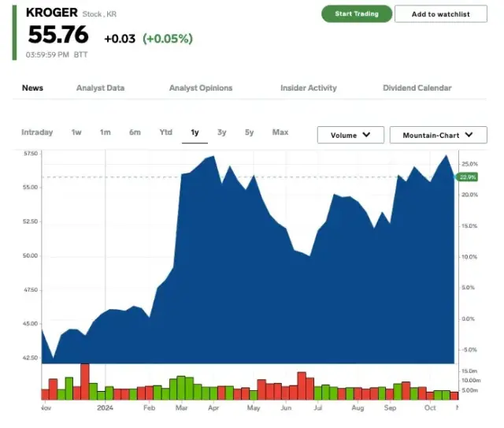
Task: Select the Intraday time range
Action: point(37,132)
